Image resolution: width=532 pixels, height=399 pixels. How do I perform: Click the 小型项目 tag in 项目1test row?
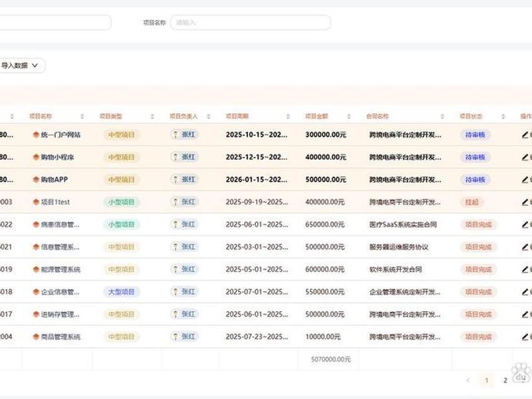[x=121, y=202]
